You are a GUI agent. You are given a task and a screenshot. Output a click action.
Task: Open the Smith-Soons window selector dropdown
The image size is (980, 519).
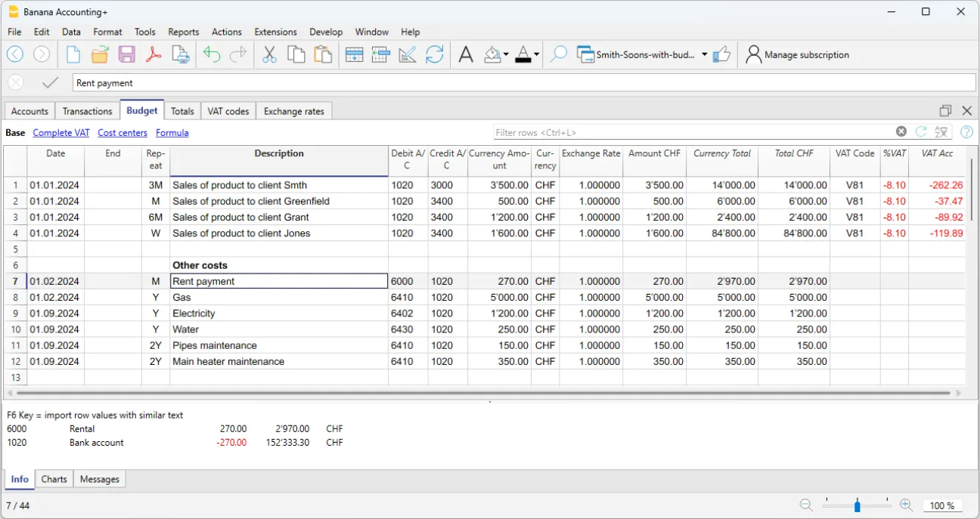[x=704, y=54]
